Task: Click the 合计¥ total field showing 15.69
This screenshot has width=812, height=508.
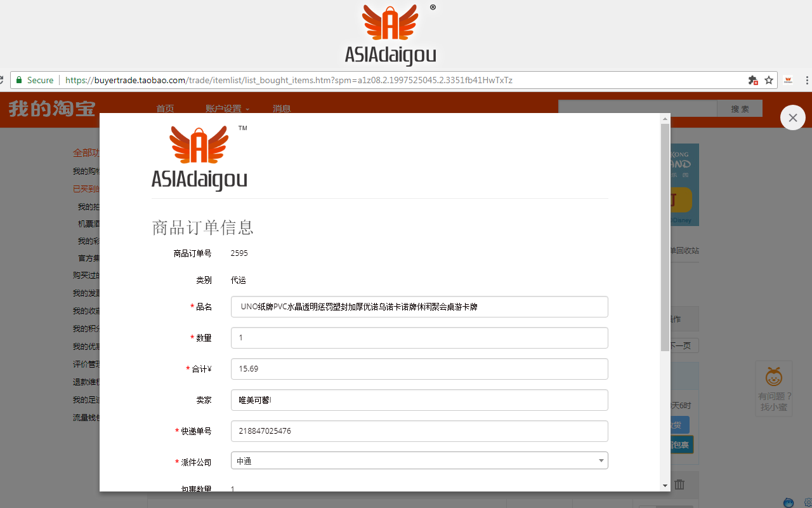Action: click(x=419, y=369)
